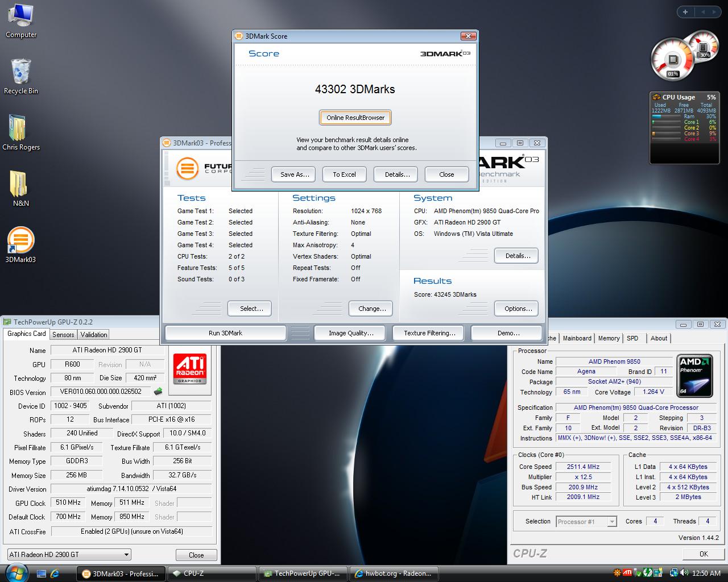Click the BIOS Version field in GPU-Z
This screenshot has width=728, height=582.
coord(101,392)
